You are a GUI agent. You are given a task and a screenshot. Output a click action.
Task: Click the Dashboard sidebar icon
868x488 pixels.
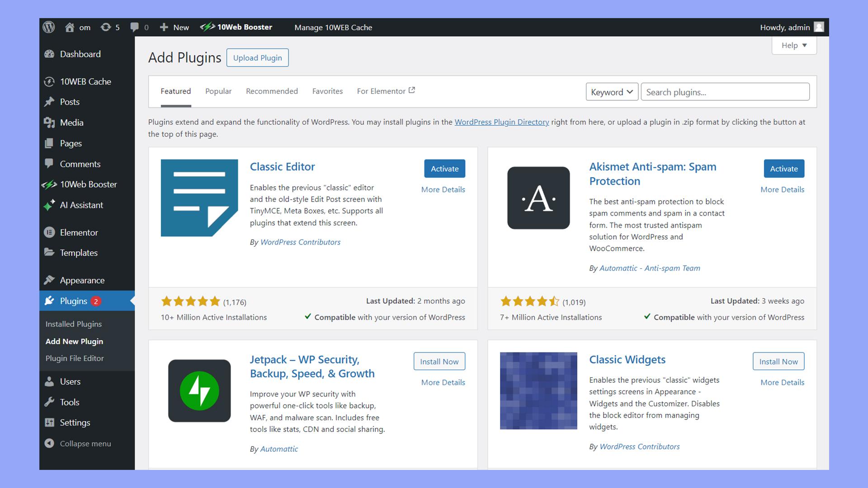coord(50,54)
